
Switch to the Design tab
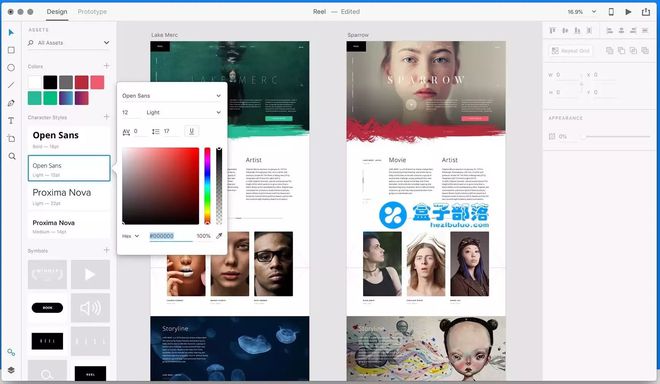pyautogui.click(x=57, y=12)
